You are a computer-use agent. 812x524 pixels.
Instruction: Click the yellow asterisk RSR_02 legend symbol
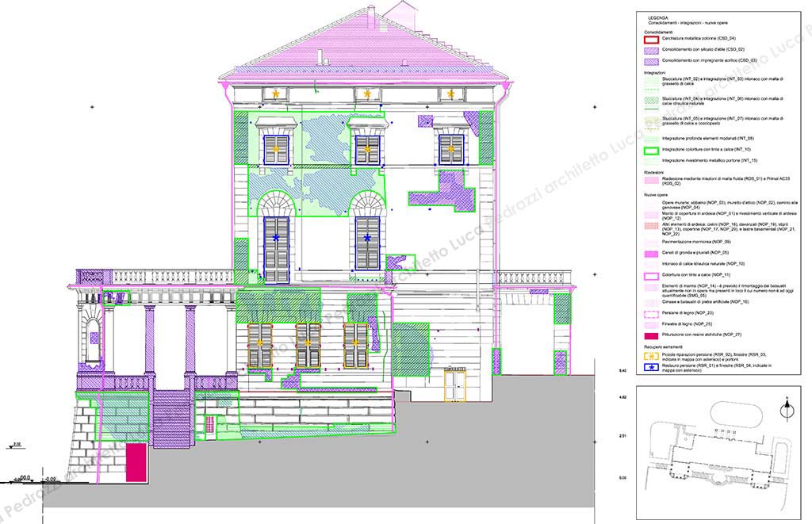[x=650, y=356]
